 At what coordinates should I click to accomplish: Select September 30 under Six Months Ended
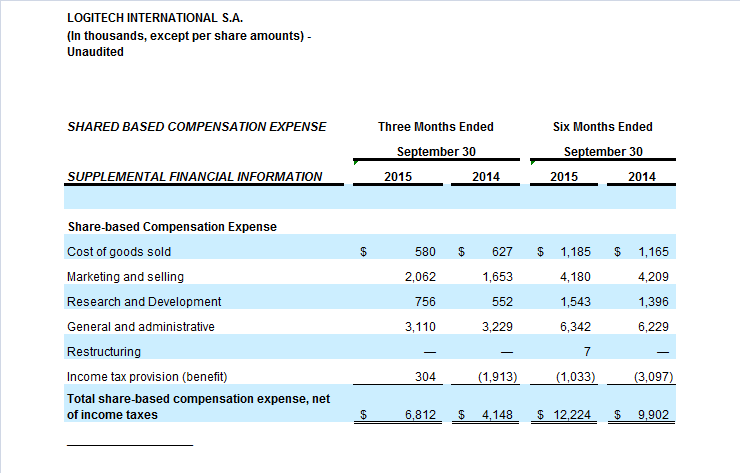(603, 152)
